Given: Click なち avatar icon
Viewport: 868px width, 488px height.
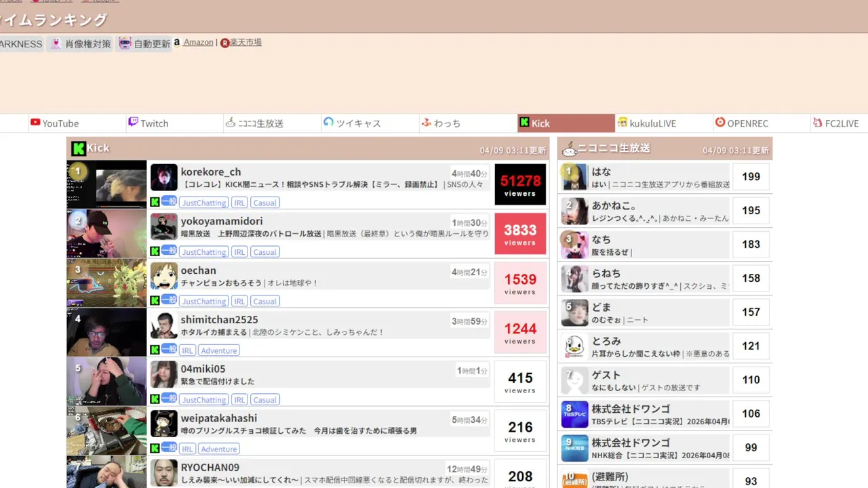Looking at the screenshot, I should pyautogui.click(x=574, y=245).
